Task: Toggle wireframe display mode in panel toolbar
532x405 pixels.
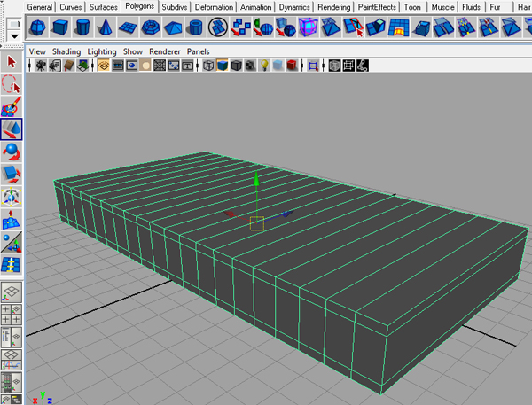Action: [209, 66]
